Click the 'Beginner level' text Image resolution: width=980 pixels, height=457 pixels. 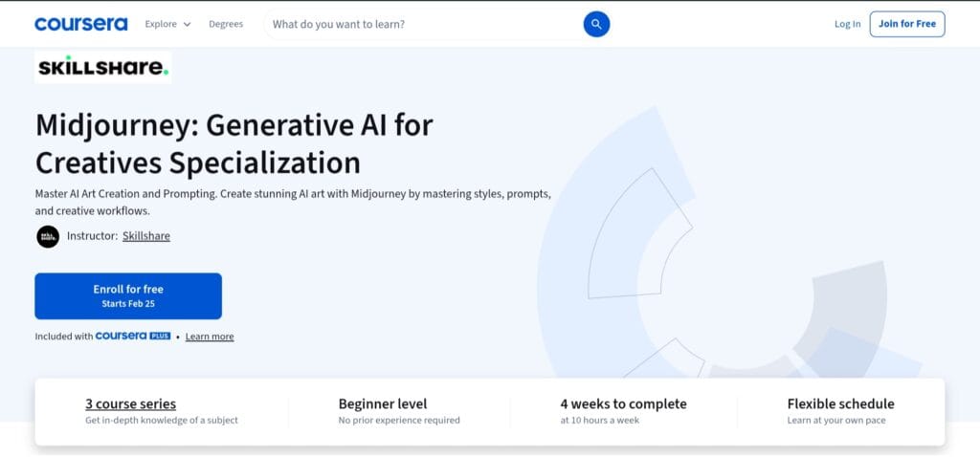point(383,403)
